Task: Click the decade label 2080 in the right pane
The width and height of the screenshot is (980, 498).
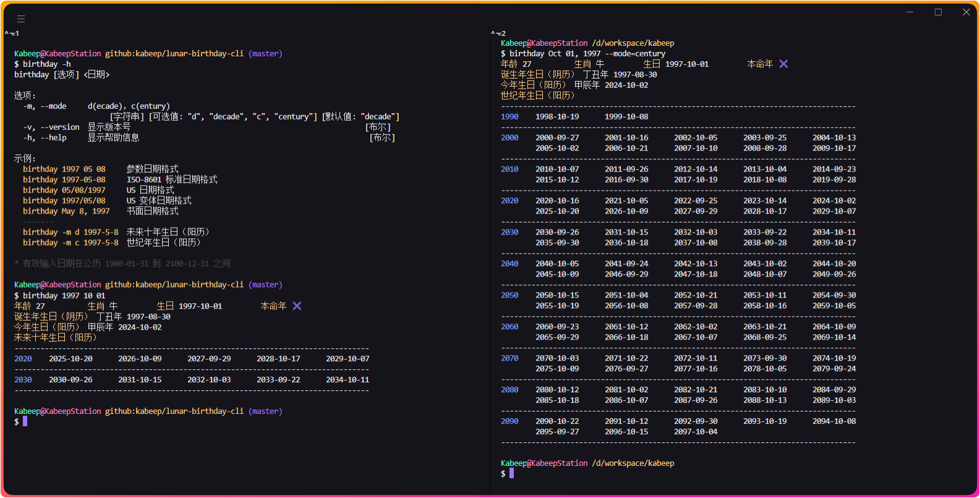Action: [509, 390]
